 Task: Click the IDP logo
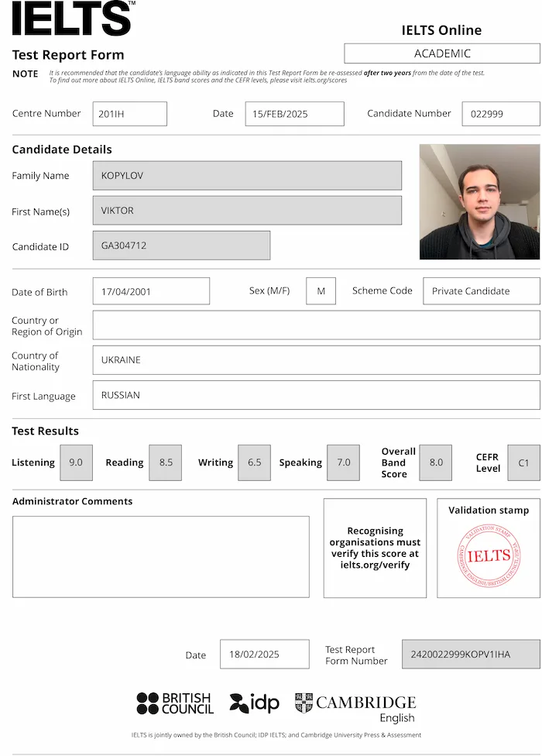(254, 703)
